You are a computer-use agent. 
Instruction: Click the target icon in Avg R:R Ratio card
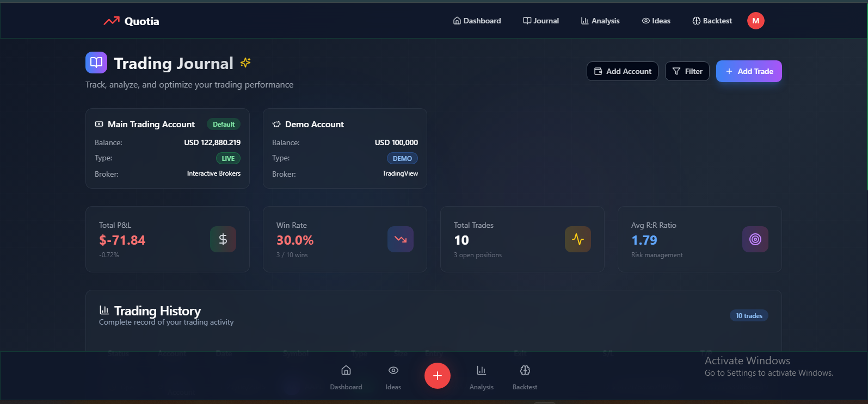(755, 239)
